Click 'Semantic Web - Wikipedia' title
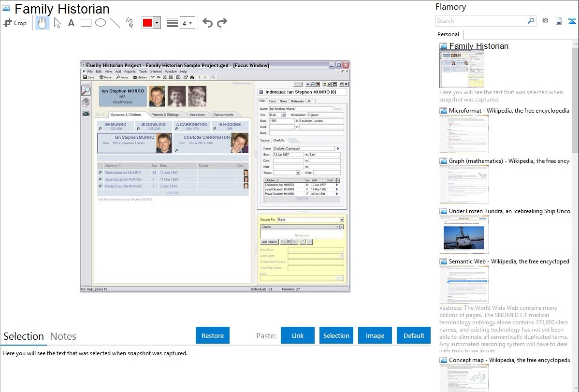The height and width of the screenshot is (392, 579). 509,261
